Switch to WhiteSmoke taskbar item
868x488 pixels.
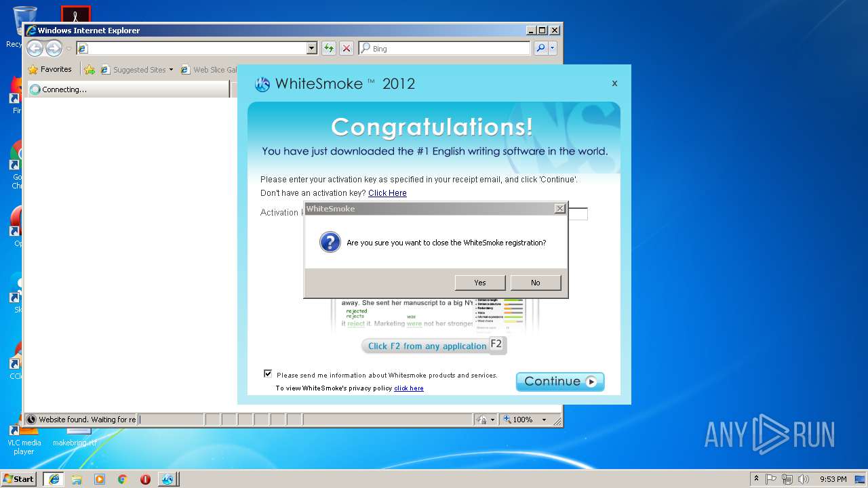click(167, 479)
